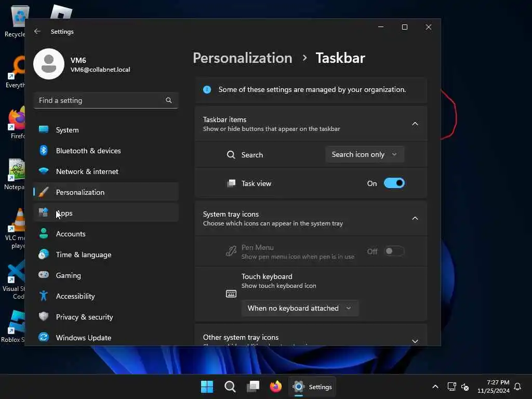Image resolution: width=532 pixels, height=399 pixels.
Task: Click the network icon in system tray
Action: [x=451, y=387]
